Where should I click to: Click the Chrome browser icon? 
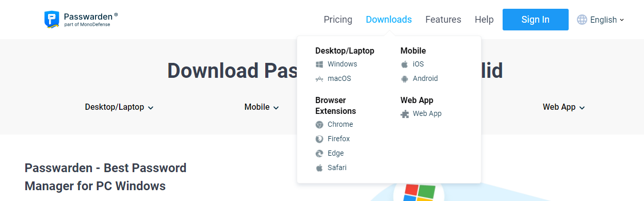coord(319,125)
